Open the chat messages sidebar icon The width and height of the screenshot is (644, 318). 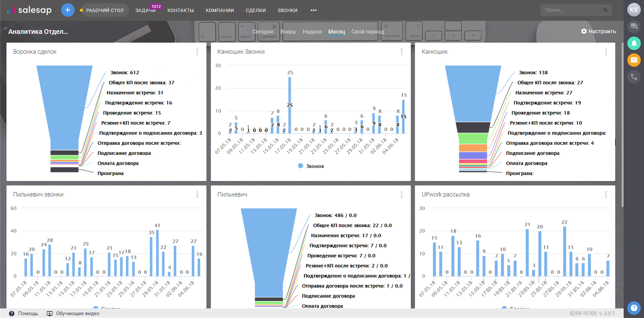(x=634, y=26)
